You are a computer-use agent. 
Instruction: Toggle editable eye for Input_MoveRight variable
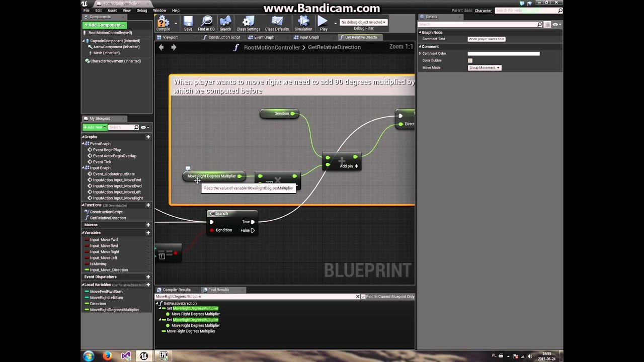(x=148, y=252)
